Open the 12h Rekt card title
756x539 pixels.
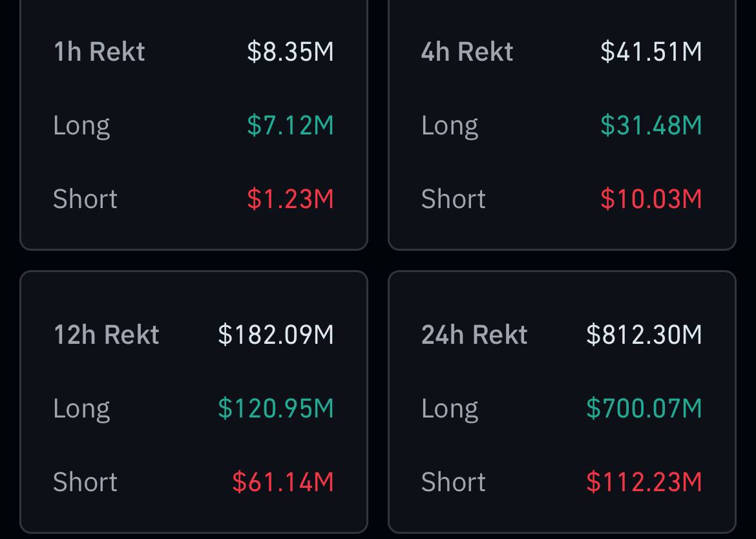point(107,335)
